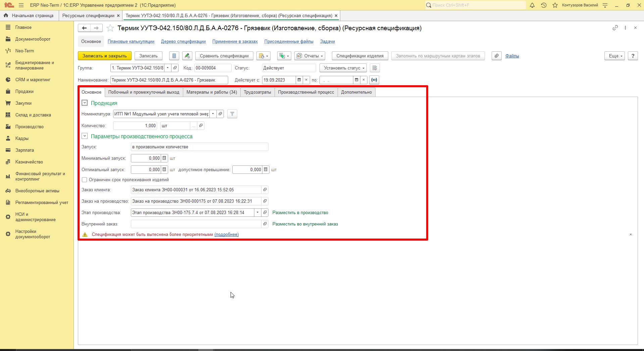The width and height of the screenshot is (644, 351).
Task: Click Записать и закрыть button
Action: [x=105, y=56]
